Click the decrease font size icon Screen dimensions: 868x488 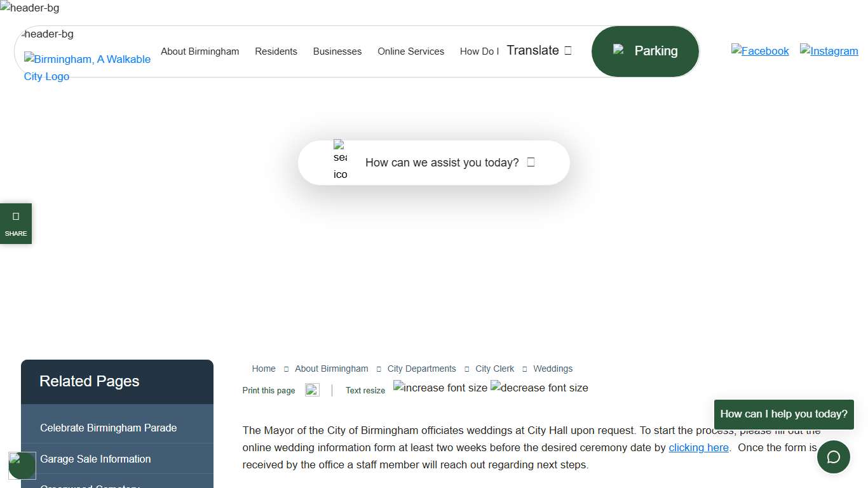tap(539, 388)
